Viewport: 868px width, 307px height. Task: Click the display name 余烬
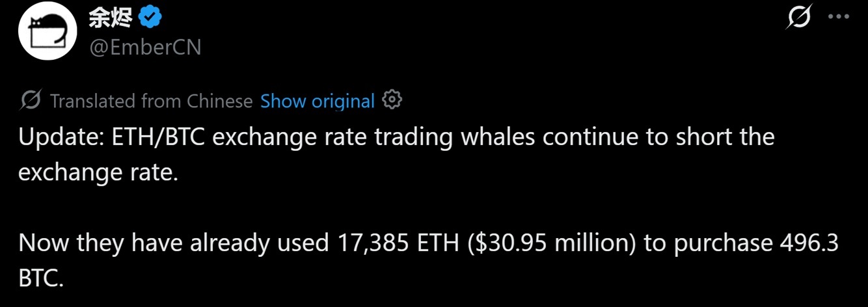coord(111,18)
